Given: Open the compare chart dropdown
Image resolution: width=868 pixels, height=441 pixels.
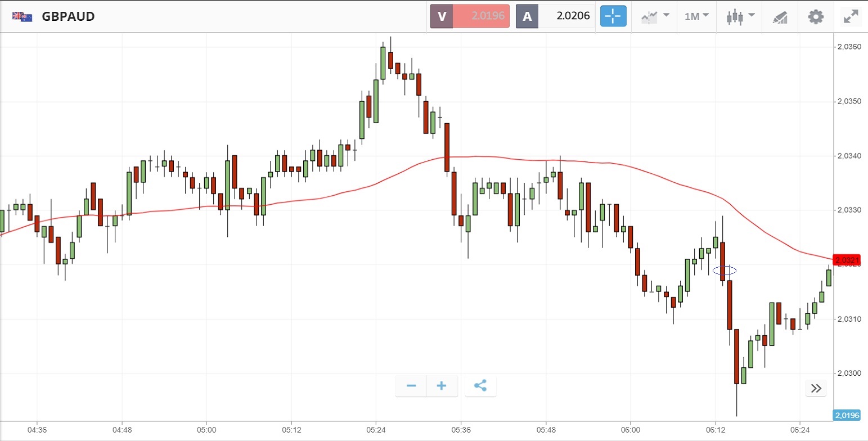Looking at the screenshot, I should point(655,16).
